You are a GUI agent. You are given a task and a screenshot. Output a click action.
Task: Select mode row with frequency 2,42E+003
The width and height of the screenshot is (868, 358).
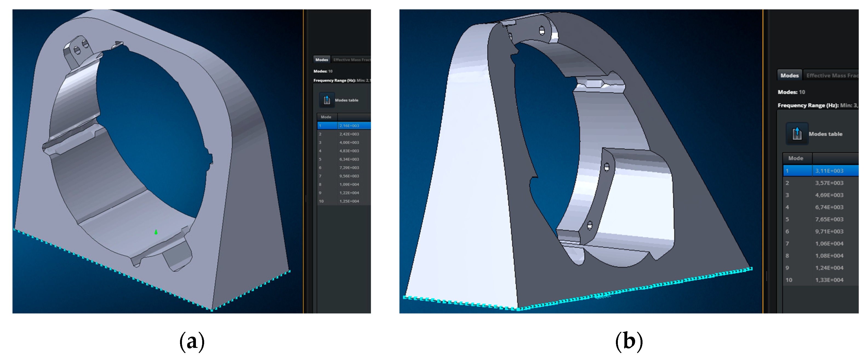(x=349, y=134)
